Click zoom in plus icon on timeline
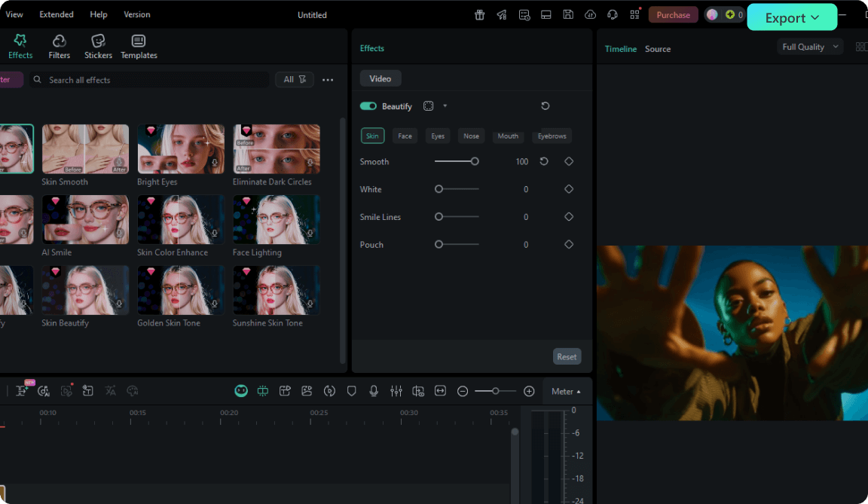The image size is (868, 504). [529, 391]
